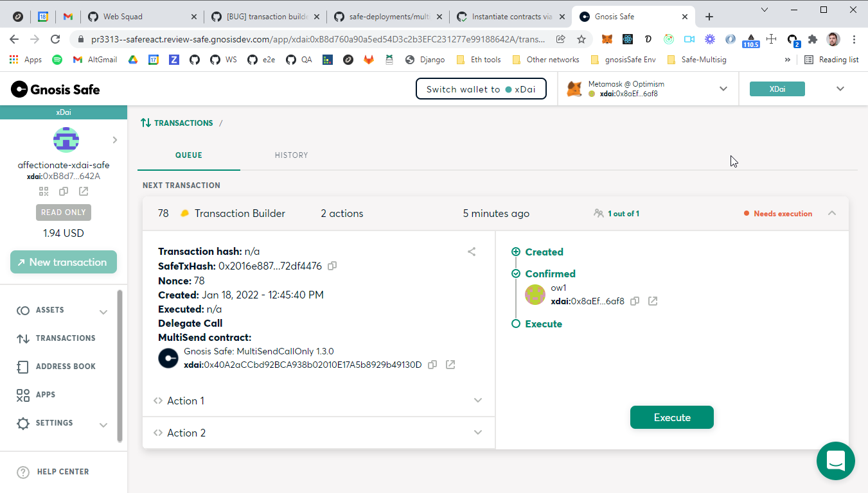Collapse transaction 78 details chevron

[x=832, y=213]
